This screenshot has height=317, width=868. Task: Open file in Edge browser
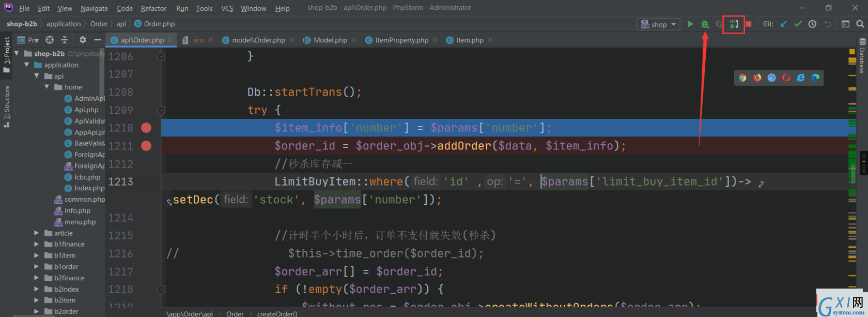tap(815, 78)
